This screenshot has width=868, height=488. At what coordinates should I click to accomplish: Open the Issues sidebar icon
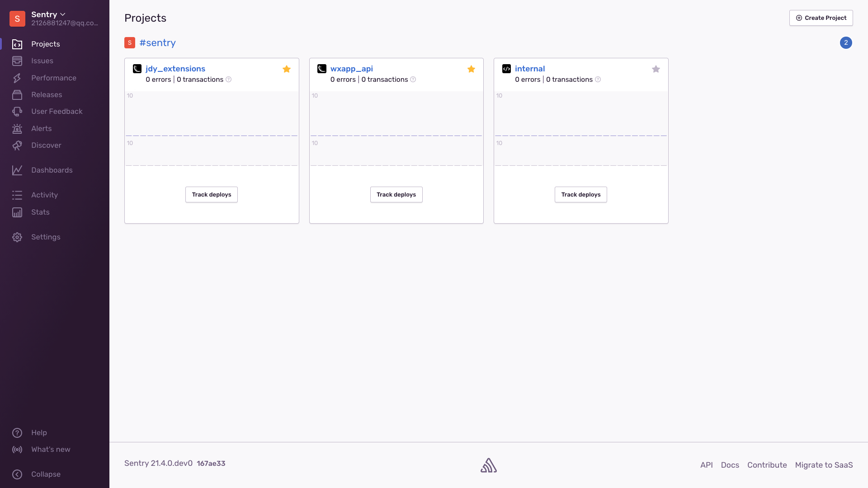point(17,61)
